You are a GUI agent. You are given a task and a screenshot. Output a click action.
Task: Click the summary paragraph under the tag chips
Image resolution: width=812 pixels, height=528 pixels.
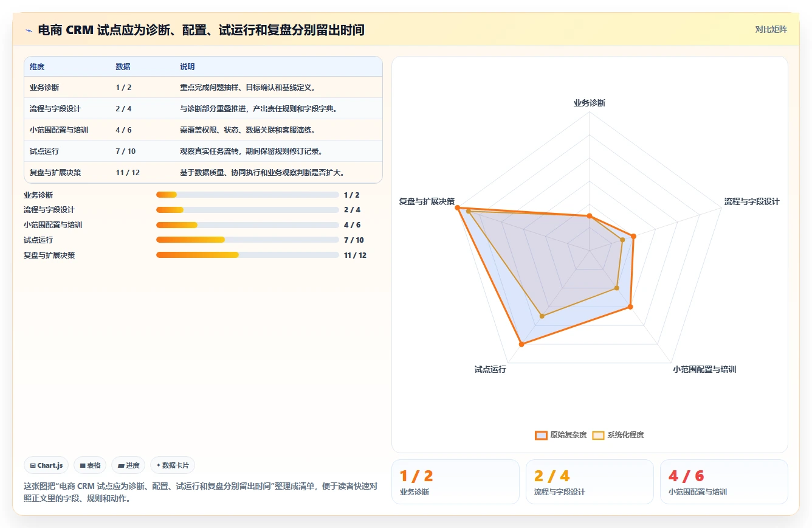201,492
